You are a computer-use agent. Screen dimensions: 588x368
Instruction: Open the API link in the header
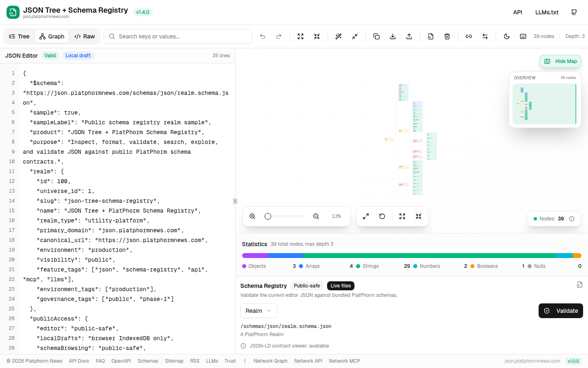518,12
